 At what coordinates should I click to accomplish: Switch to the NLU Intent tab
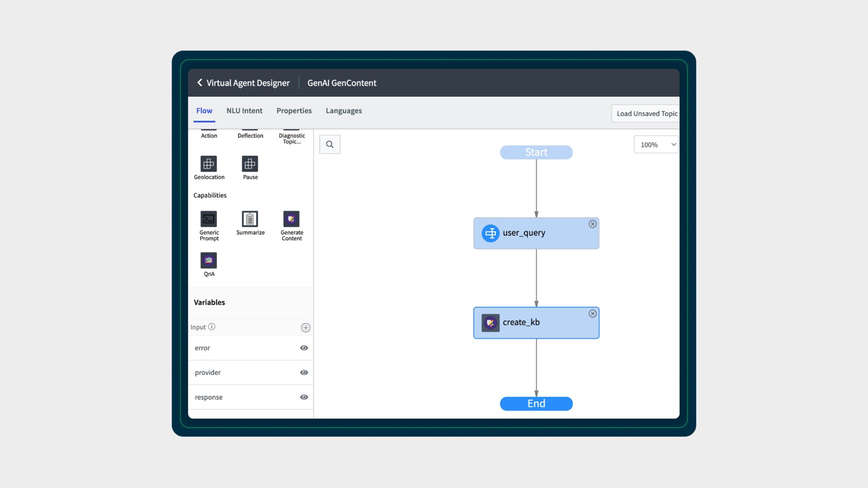click(x=245, y=111)
